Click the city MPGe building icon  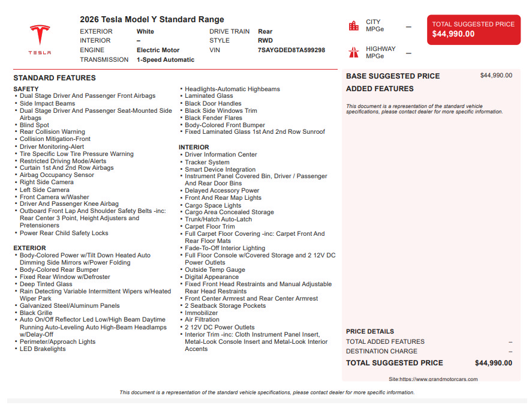tap(353, 25)
